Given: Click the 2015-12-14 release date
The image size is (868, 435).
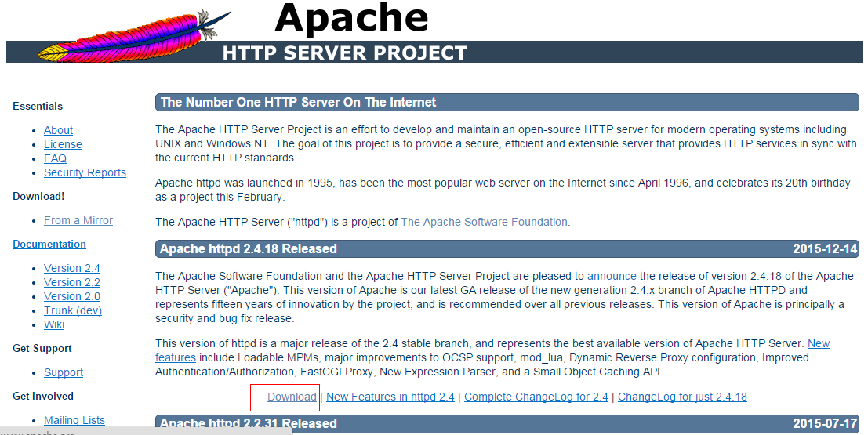Looking at the screenshot, I should pos(825,249).
